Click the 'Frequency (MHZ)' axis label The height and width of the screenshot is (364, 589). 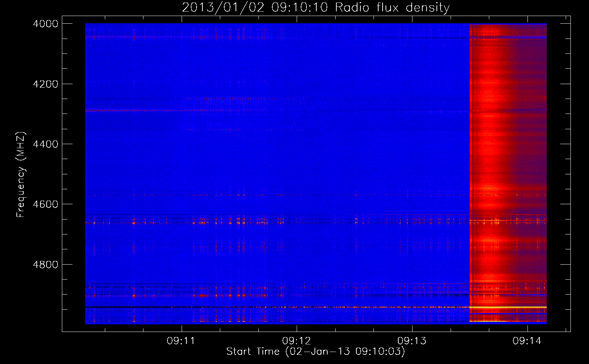[x=21, y=175]
